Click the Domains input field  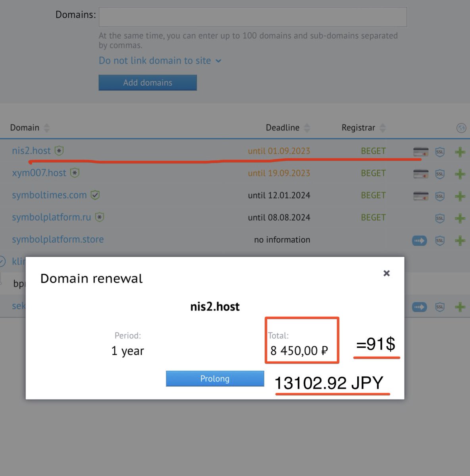pyautogui.click(x=253, y=17)
